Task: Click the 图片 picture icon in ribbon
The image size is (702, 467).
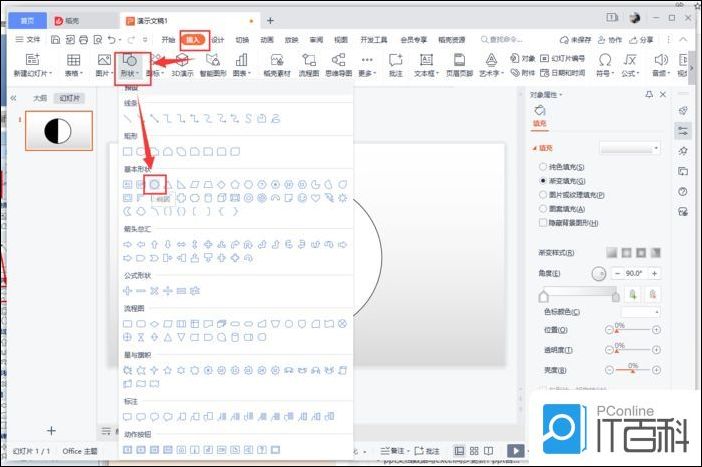Action: click(x=104, y=60)
